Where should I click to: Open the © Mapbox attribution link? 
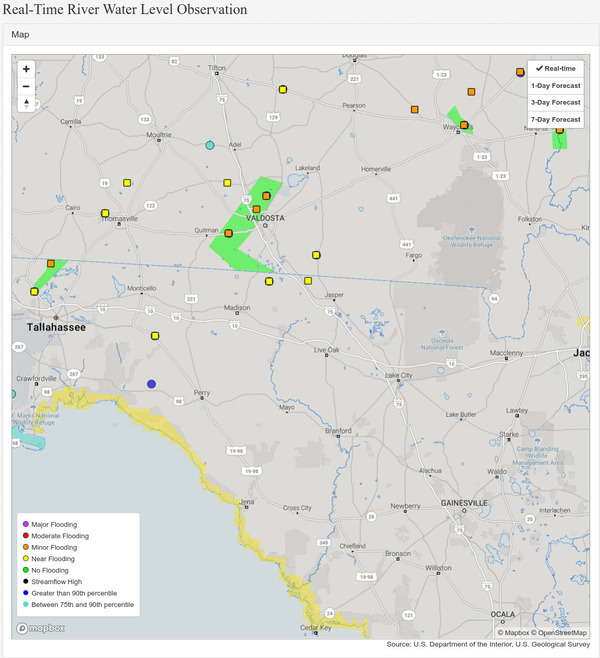513,632
